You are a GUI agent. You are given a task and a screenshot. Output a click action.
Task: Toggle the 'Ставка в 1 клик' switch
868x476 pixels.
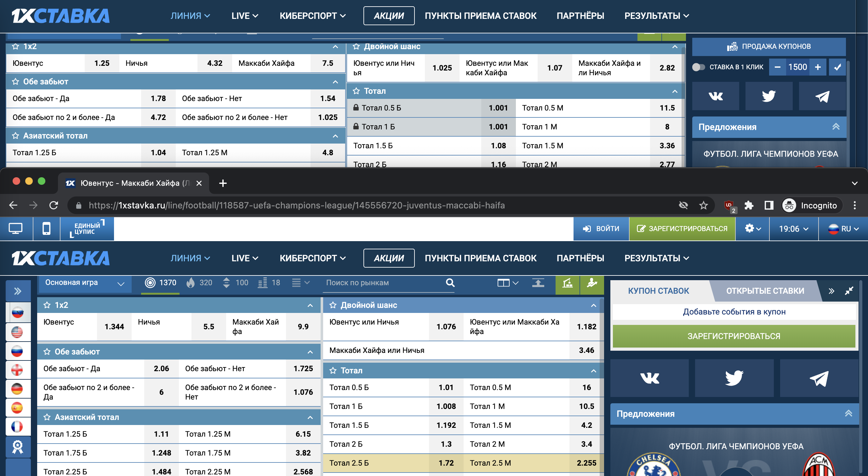(698, 67)
